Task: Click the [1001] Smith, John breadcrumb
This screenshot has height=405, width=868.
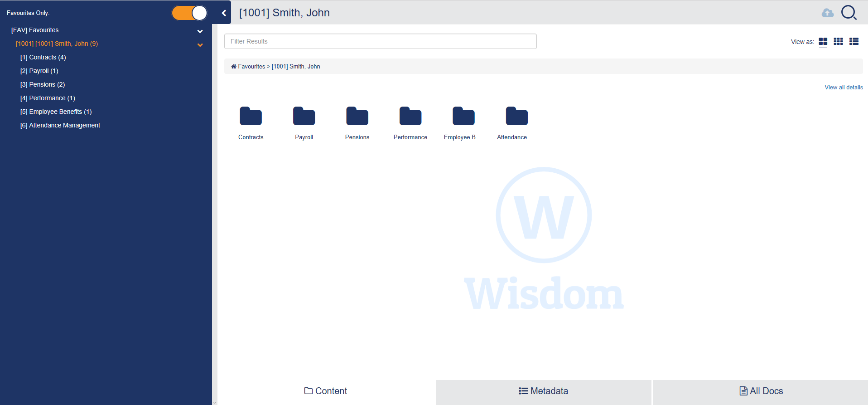Action: point(296,67)
